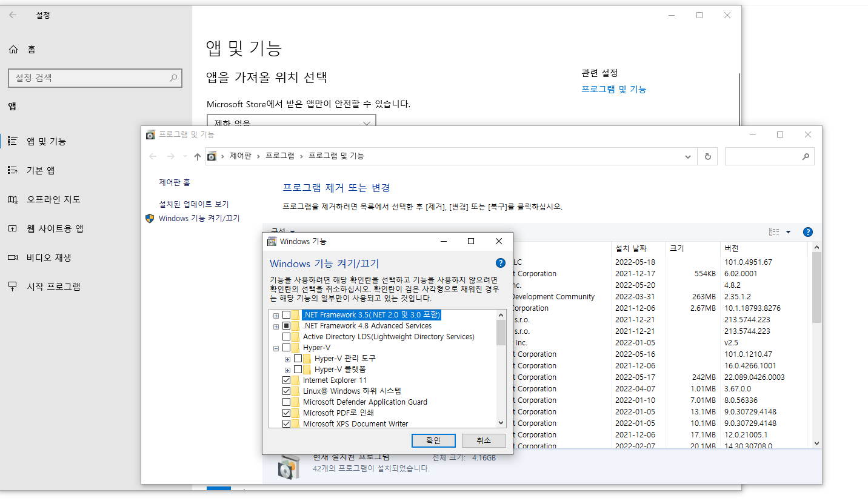Viewport: 868px width, 501px height.
Task: Enable Active Directory LDS checkbox
Action: click(286, 337)
